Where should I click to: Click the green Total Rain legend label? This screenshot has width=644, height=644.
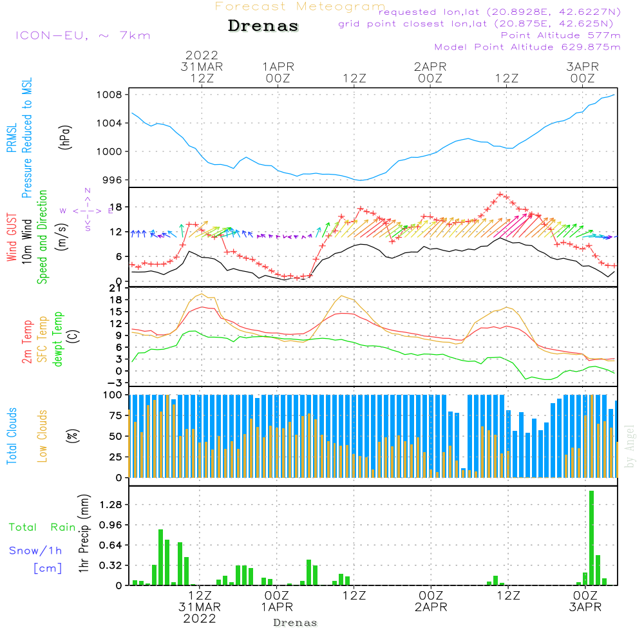(42, 527)
